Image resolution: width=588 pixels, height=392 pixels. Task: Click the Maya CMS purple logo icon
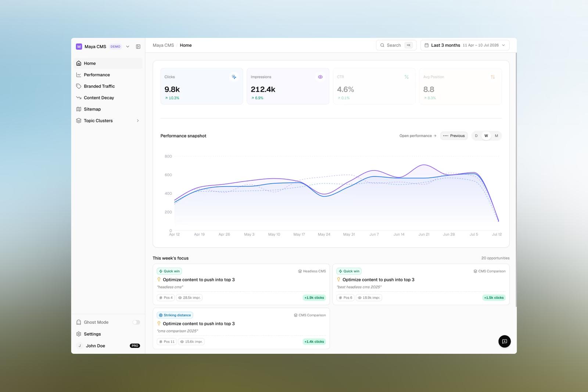click(x=79, y=47)
